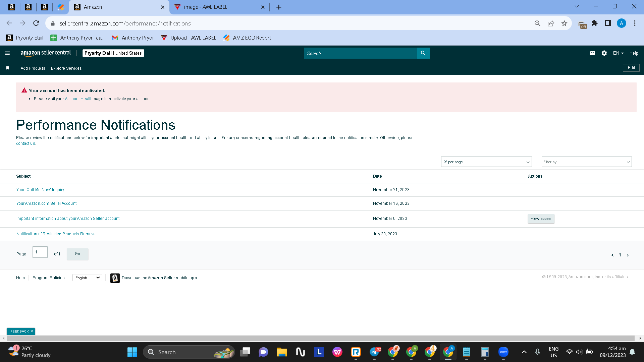Open the Calculator app from taskbar
The width and height of the screenshot is (644, 362).
pyautogui.click(x=485, y=352)
